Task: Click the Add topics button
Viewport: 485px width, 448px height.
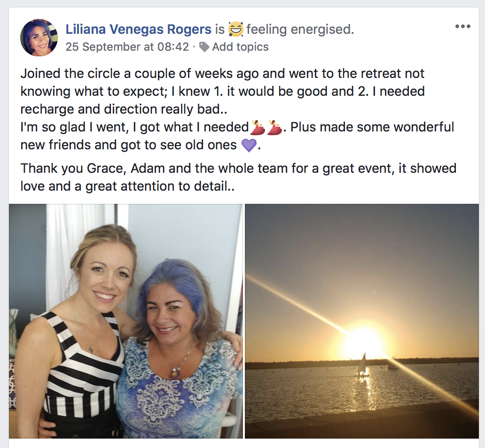Action: pyautogui.click(x=240, y=46)
